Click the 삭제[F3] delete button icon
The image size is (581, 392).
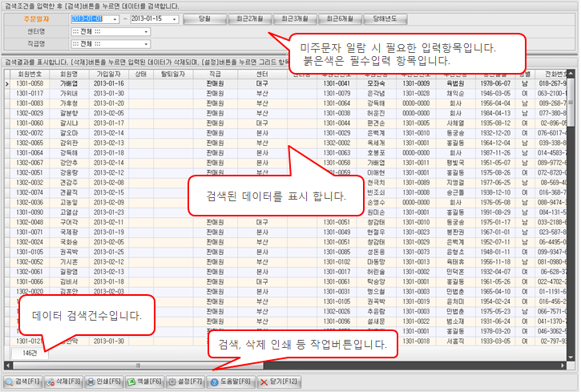pos(63,382)
